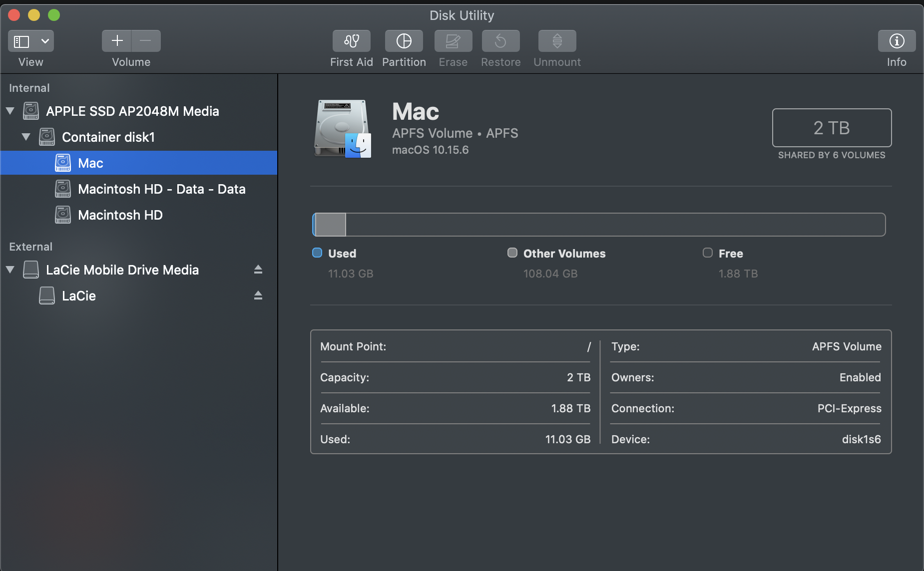Click the Erase toolbar icon
Viewport: 924px width, 571px height.
453,41
